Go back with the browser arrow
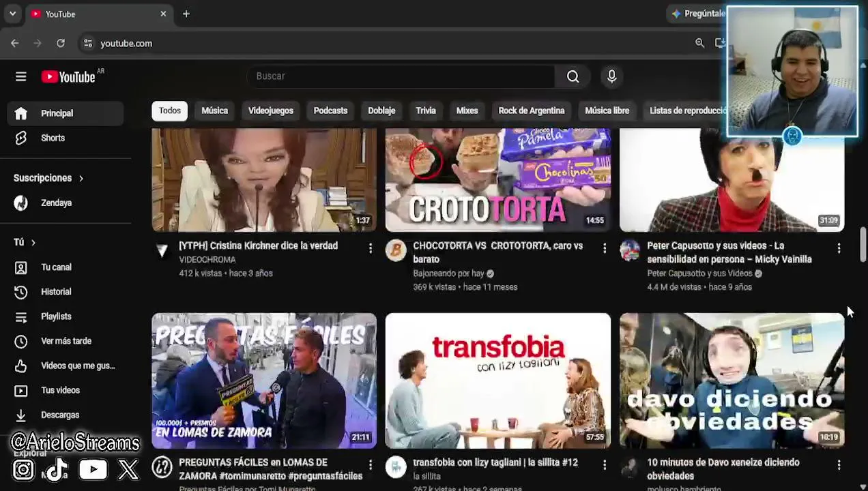Image resolution: width=868 pixels, height=491 pixels. [14, 43]
